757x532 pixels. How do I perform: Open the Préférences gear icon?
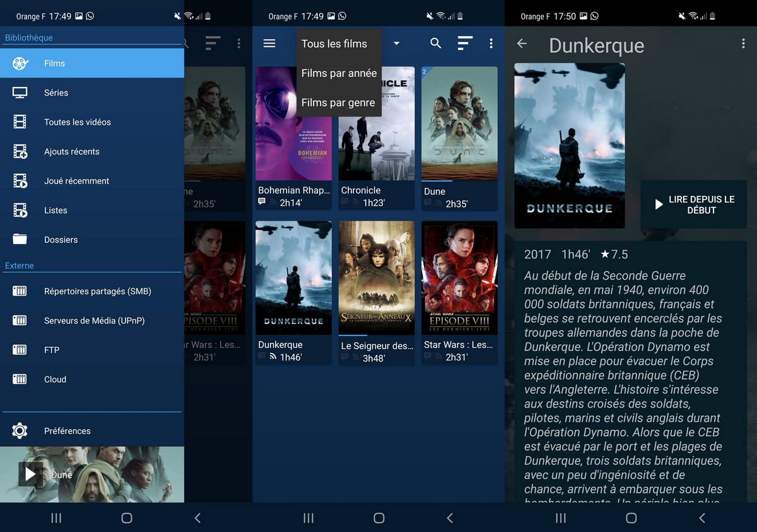coord(20,431)
